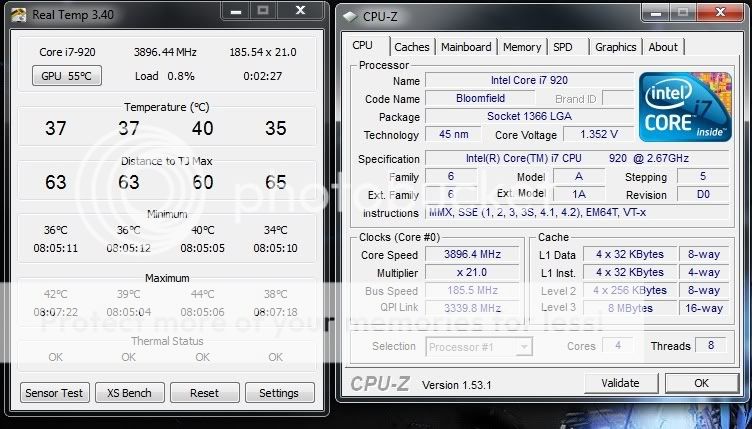The image size is (752, 429).
Task: Launch XS Bench
Action: point(129,393)
